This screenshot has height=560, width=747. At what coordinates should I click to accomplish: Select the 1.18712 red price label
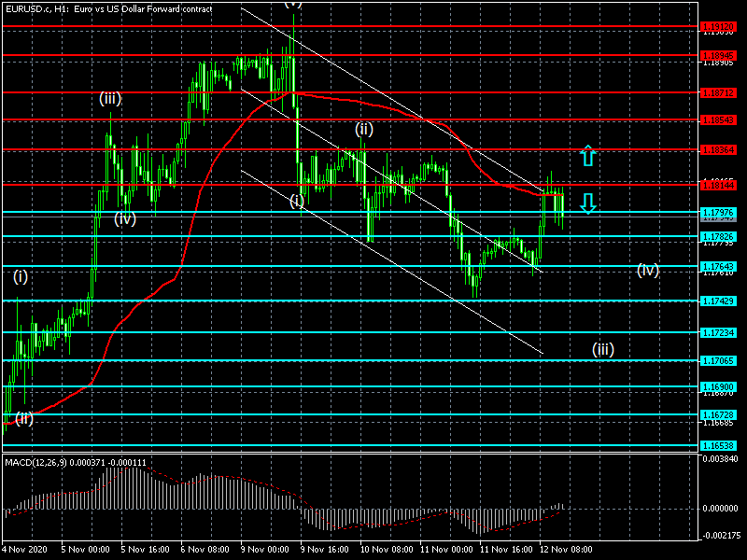tap(718, 92)
